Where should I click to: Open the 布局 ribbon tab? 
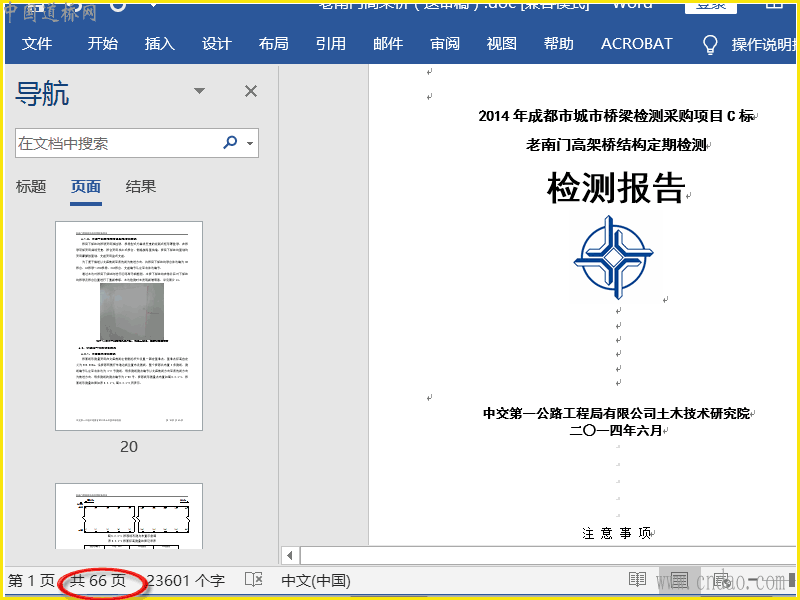pos(273,44)
